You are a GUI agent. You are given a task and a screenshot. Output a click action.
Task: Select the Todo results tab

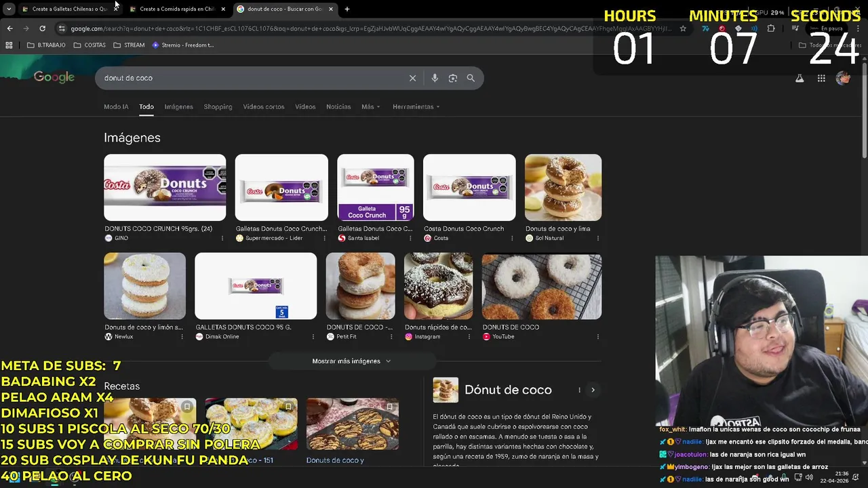(146, 106)
